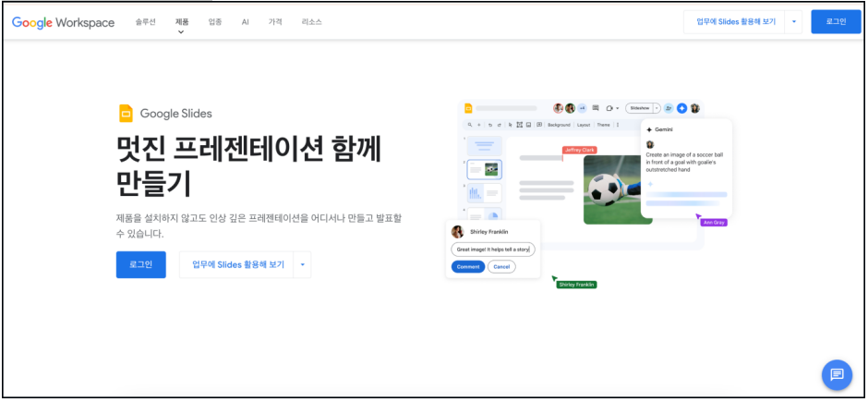Open the Slideshow dropdown arrow in illustration
Screen dimensions: 868x402
coord(657,108)
